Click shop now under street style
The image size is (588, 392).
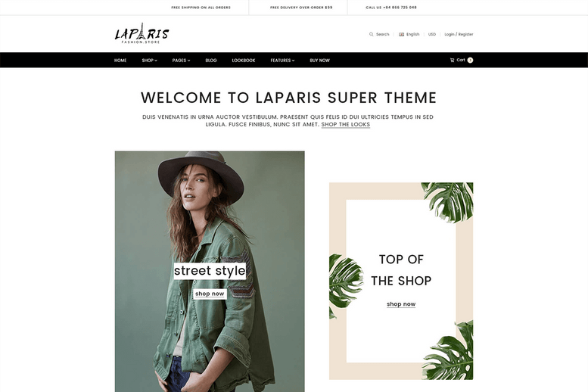210,294
